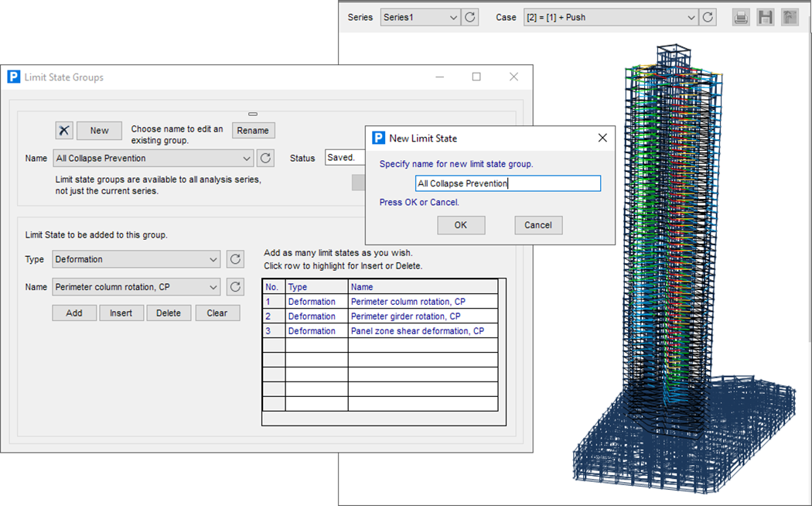
Task: Expand the Case [2] = [1] + Push dropdown
Action: (x=691, y=17)
